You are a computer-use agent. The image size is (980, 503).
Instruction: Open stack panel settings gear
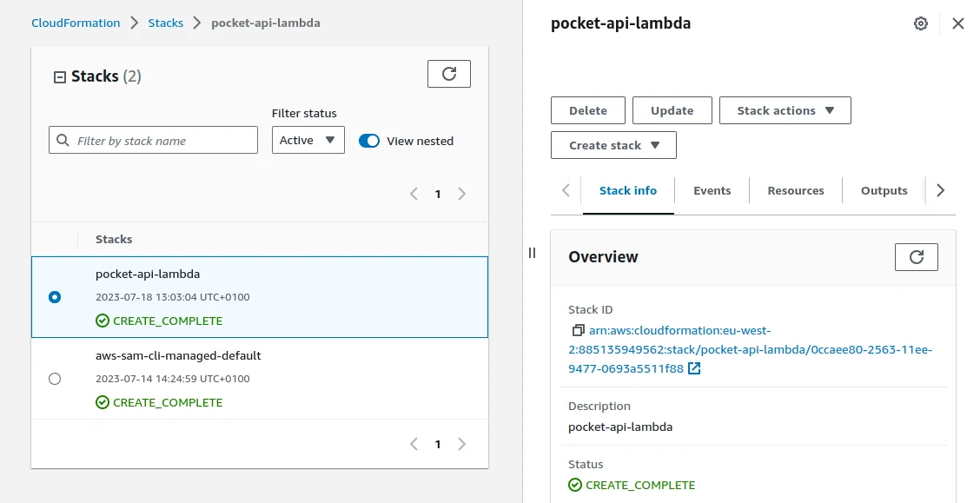pos(921,23)
